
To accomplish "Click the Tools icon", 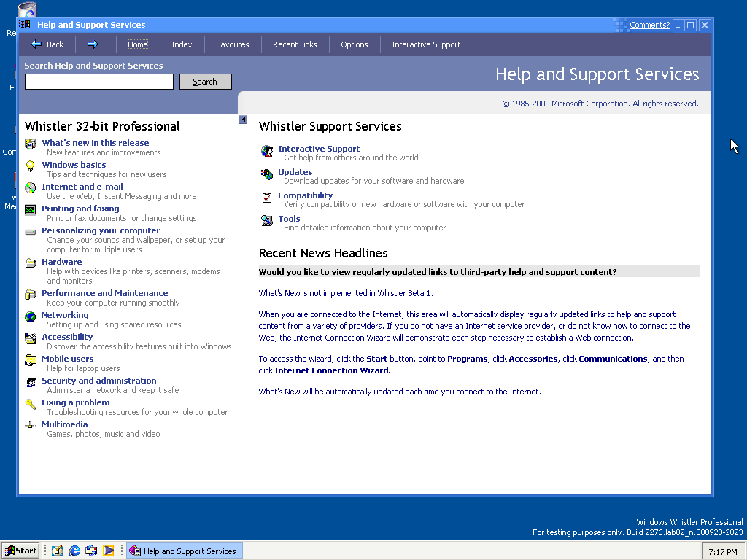I will 267,220.
